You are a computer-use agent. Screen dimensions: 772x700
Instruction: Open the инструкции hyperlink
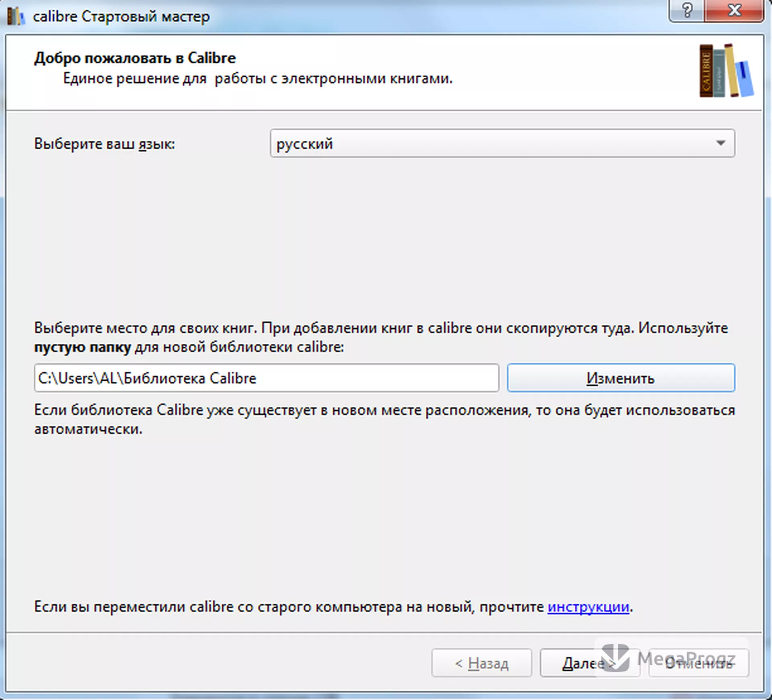tap(588, 607)
